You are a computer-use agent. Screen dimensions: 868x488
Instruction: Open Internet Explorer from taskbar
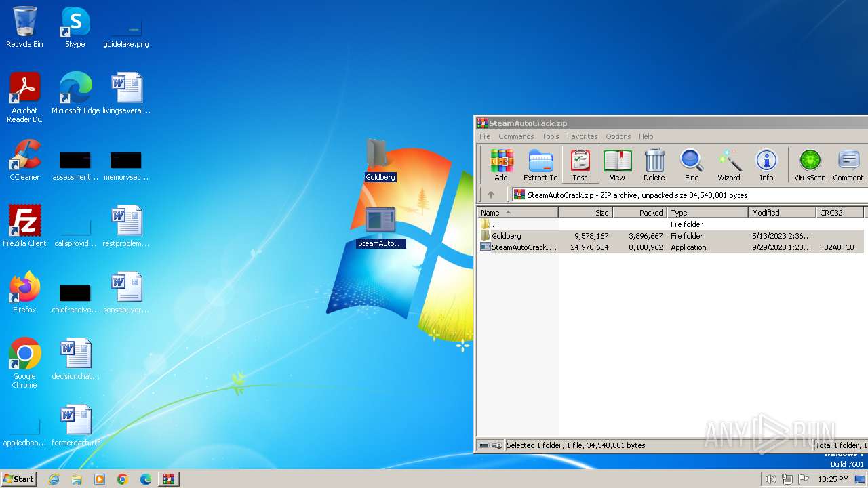pos(54,479)
